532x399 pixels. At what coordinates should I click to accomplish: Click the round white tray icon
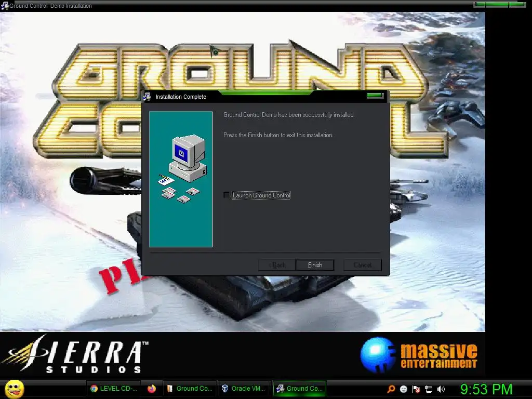(x=403, y=389)
